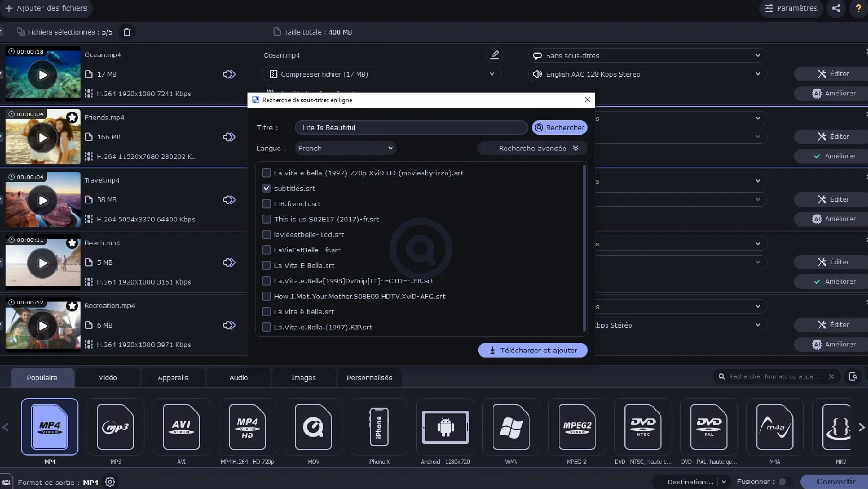The width and height of the screenshot is (868, 489).
Task: Open help question mark icon
Action: [x=858, y=8]
